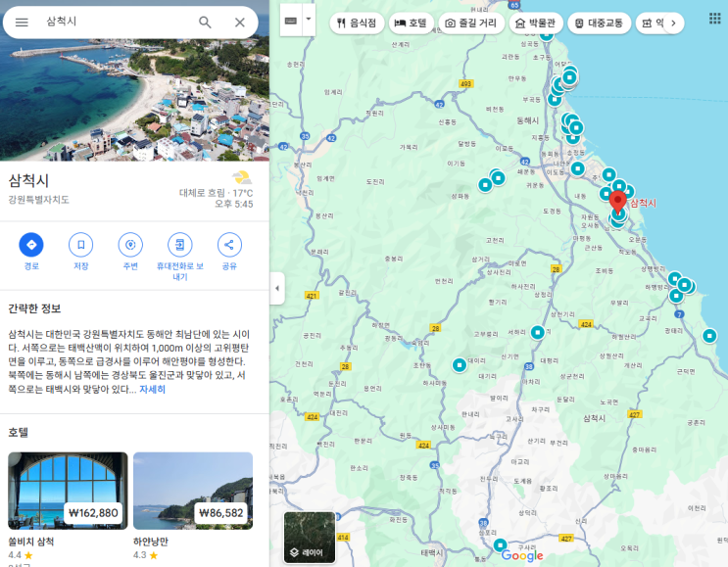Open 하얀낭만 hotel photo card
This screenshot has width=728, height=567.
click(x=193, y=491)
